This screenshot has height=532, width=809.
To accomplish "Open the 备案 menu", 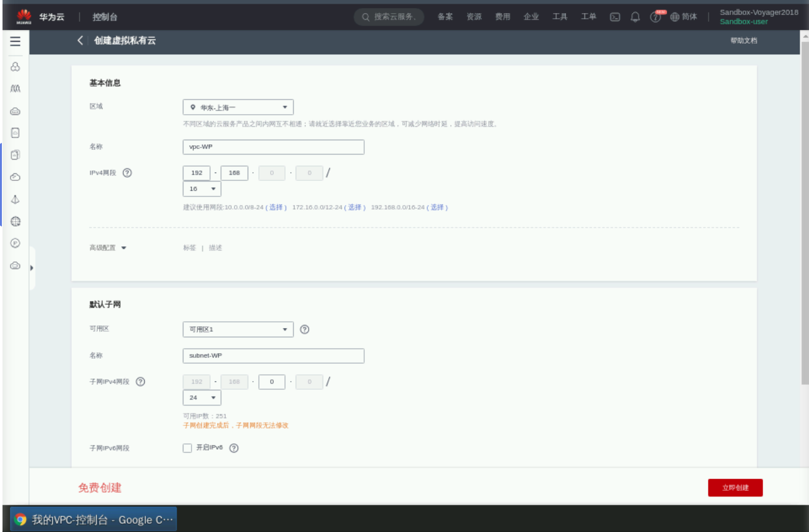I will pos(445,17).
